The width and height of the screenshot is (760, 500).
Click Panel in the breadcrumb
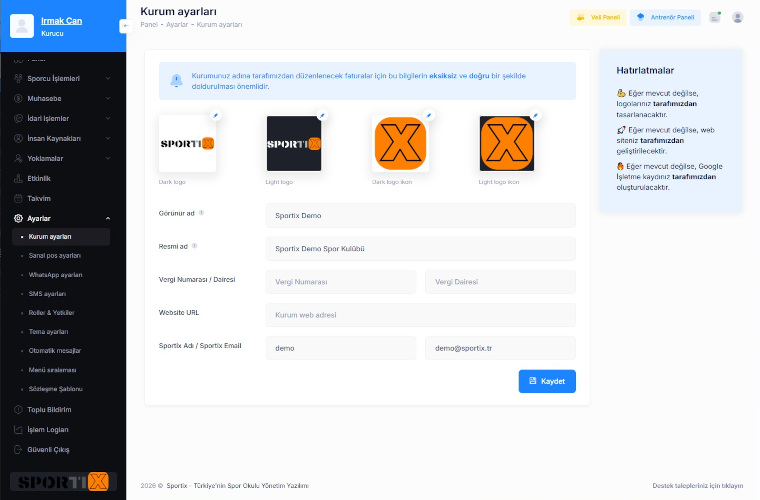tap(149, 24)
